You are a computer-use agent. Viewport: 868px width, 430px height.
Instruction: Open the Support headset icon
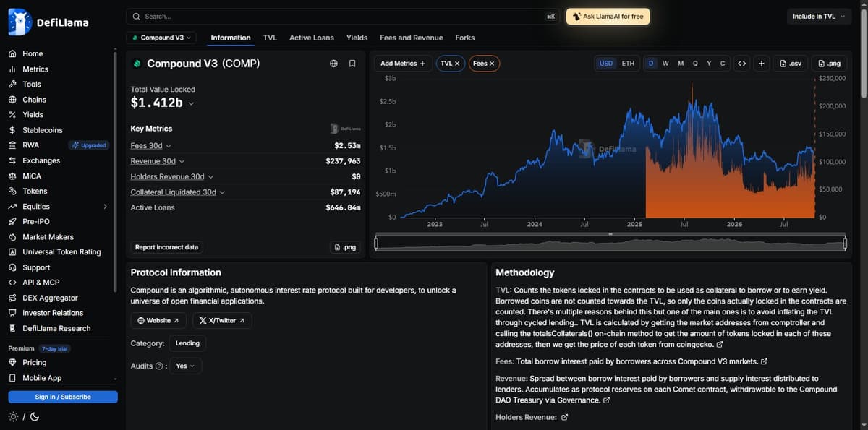pyautogui.click(x=12, y=267)
